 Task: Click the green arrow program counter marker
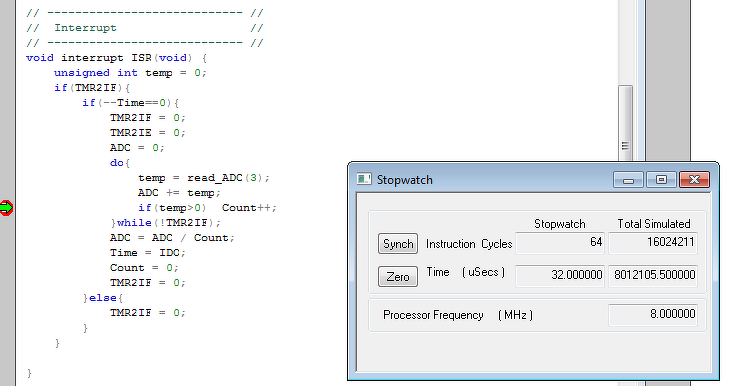click(6, 208)
